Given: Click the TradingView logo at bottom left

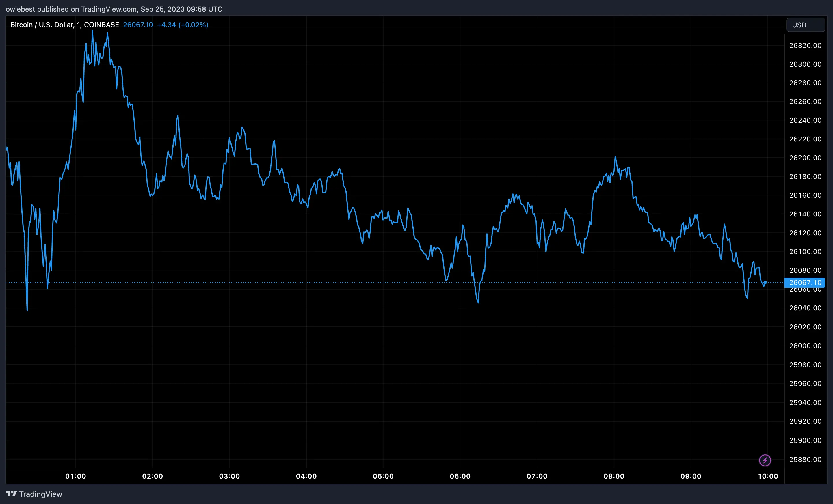Looking at the screenshot, I should coord(34,494).
